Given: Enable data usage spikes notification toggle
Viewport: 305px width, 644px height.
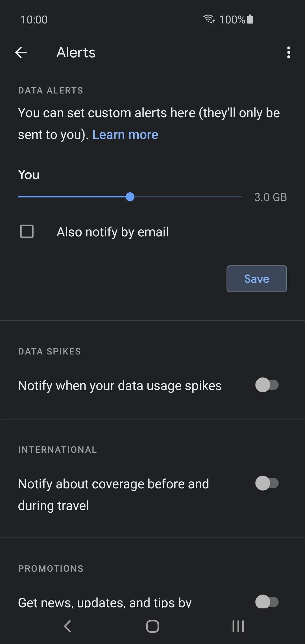Looking at the screenshot, I should pos(267,385).
